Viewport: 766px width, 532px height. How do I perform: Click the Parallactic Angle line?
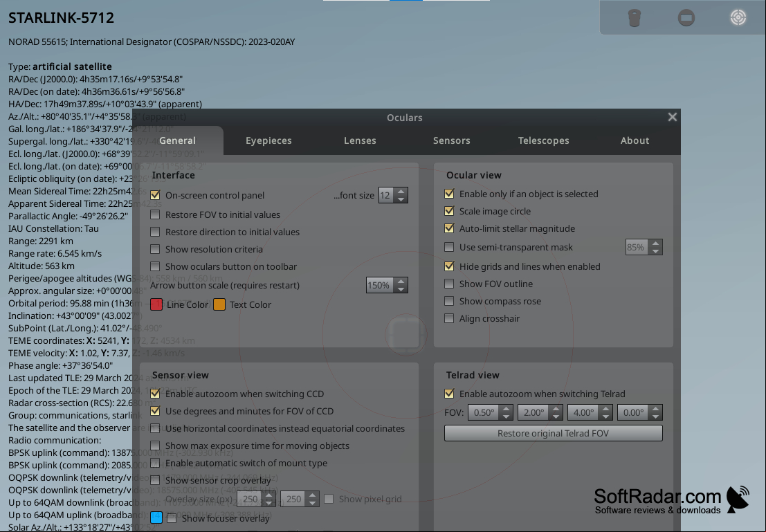[68, 216]
